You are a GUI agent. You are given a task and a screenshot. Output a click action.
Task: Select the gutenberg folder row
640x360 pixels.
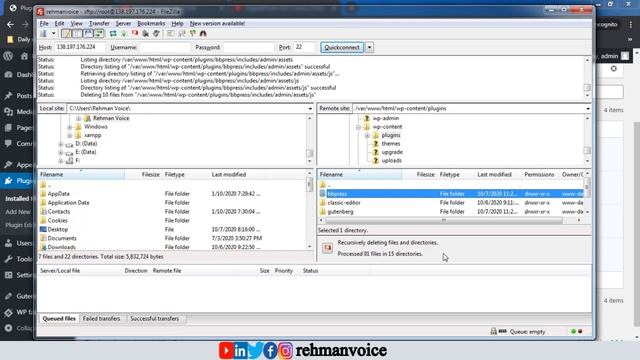pyautogui.click(x=451, y=212)
